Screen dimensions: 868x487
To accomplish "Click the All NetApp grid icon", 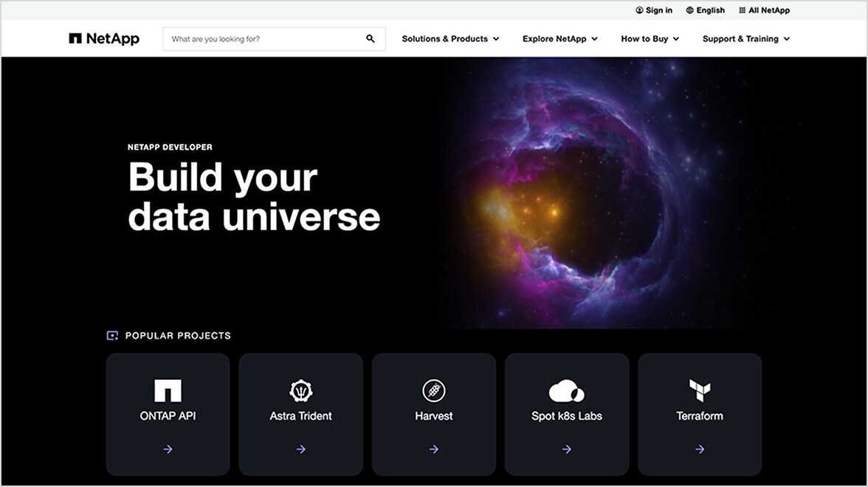I will [x=743, y=10].
